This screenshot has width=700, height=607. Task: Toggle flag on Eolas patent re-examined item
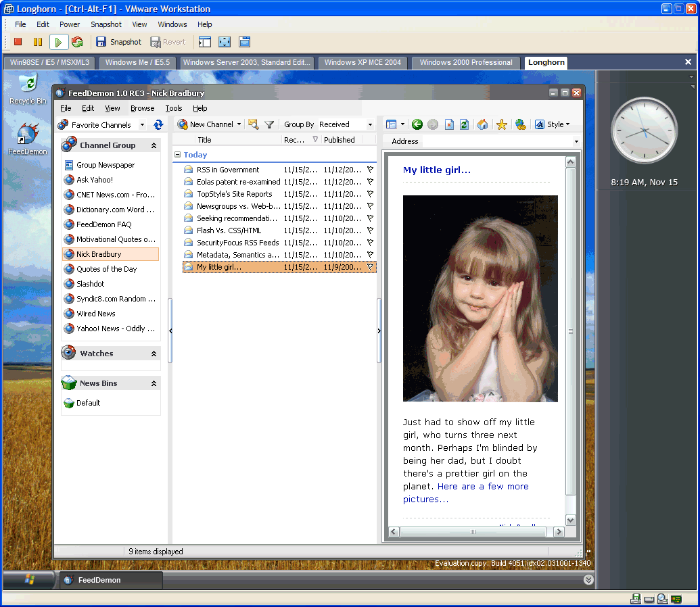[x=370, y=182]
